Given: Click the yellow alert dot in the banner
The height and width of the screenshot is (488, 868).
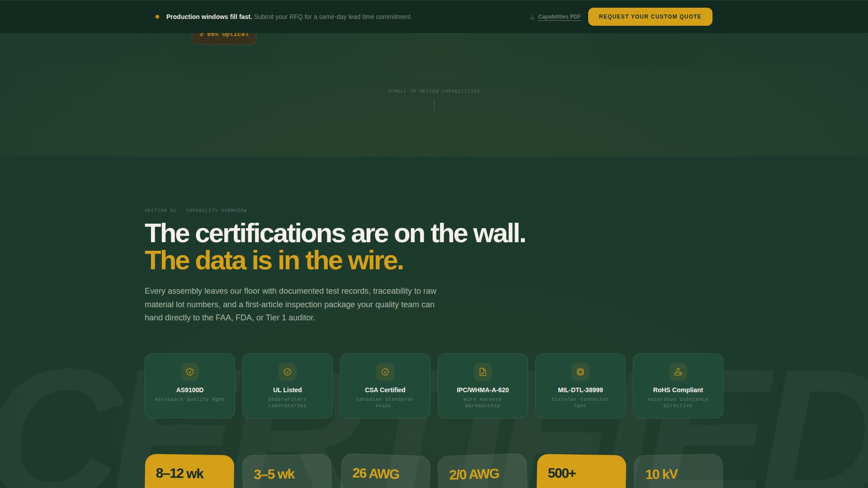Looking at the screenshot, I should 157,16.
